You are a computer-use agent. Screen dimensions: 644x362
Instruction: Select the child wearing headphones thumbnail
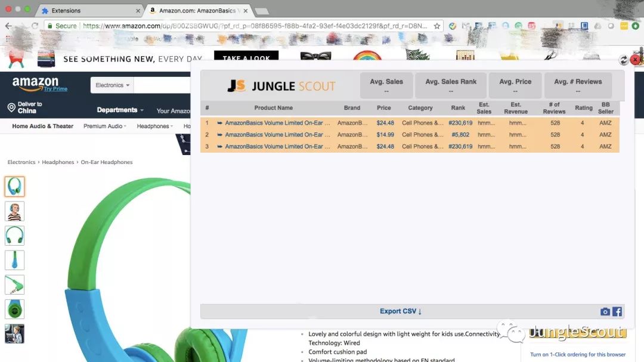coord(14,211)
